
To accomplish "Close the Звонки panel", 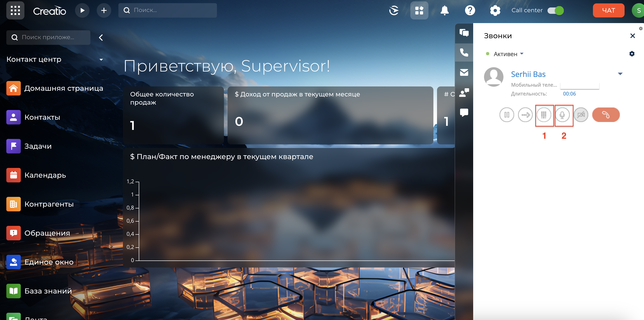I will click(632, 36).
